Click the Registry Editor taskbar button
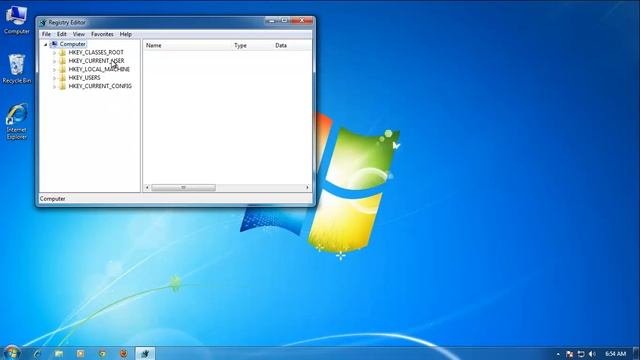Image resolution: width=640 pixels, height=360 pixels. coord(145,353)
